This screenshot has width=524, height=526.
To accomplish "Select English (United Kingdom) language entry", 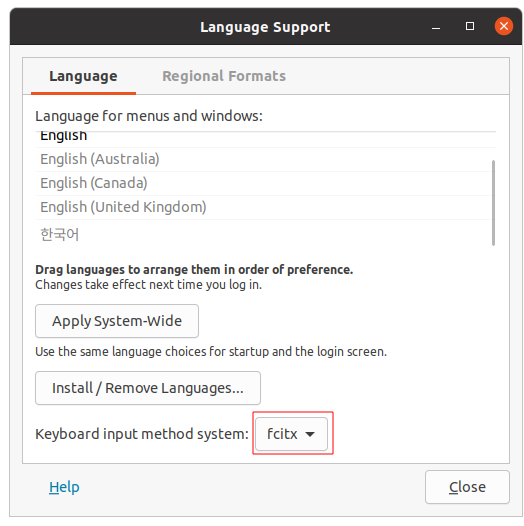I will point(265,207).
